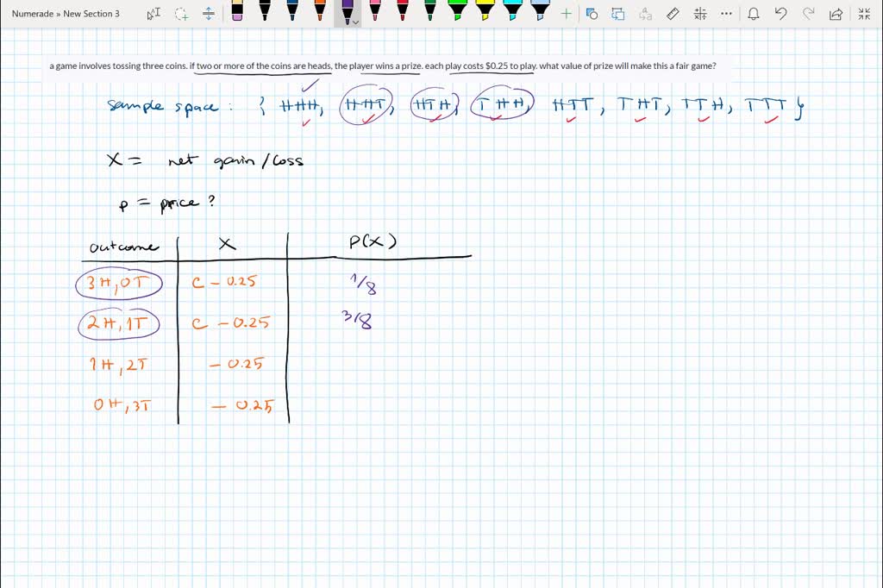Open the ink math assistant
This screenshot has width=883, height=588.
pos(699,14)
